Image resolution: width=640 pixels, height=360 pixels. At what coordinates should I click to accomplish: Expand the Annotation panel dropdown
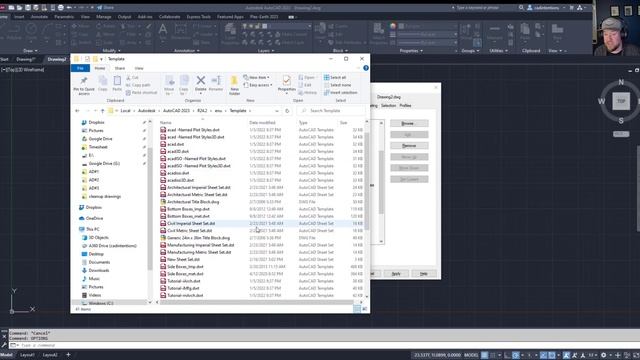coord(187,51)
